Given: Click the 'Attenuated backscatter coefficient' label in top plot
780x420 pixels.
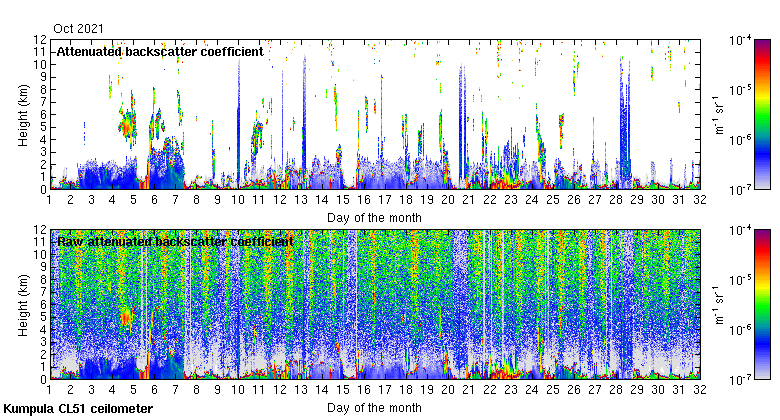Looking at the screenshot, I should point(160,51).
